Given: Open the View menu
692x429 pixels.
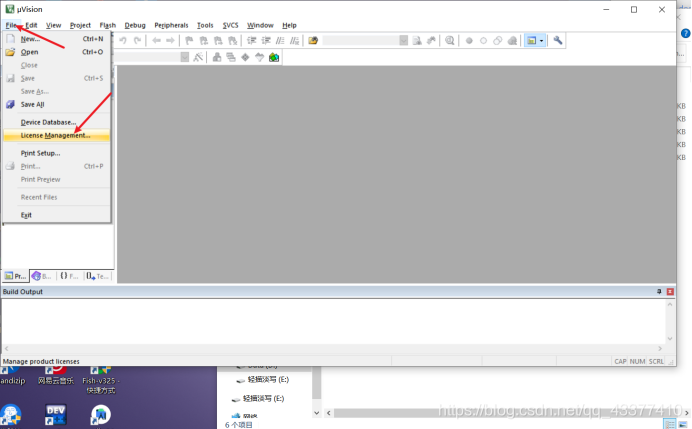Looking at the screenshot, I should [x=53, y=25].
